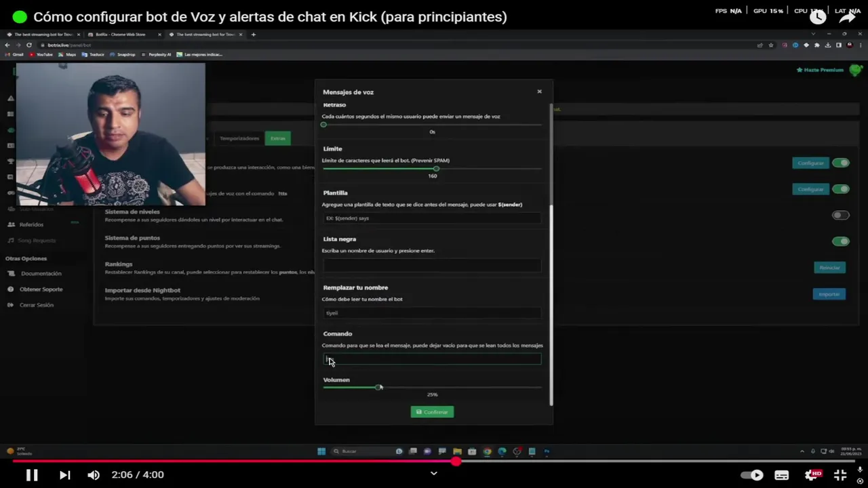Click the Hazte Premium link
The width and height of the screenshot is (868, 488).
(x=821, y=70)
